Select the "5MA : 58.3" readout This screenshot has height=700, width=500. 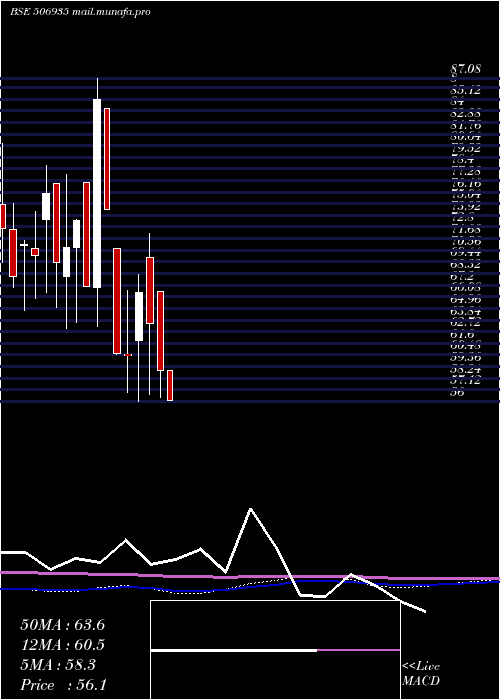point(58,665)
